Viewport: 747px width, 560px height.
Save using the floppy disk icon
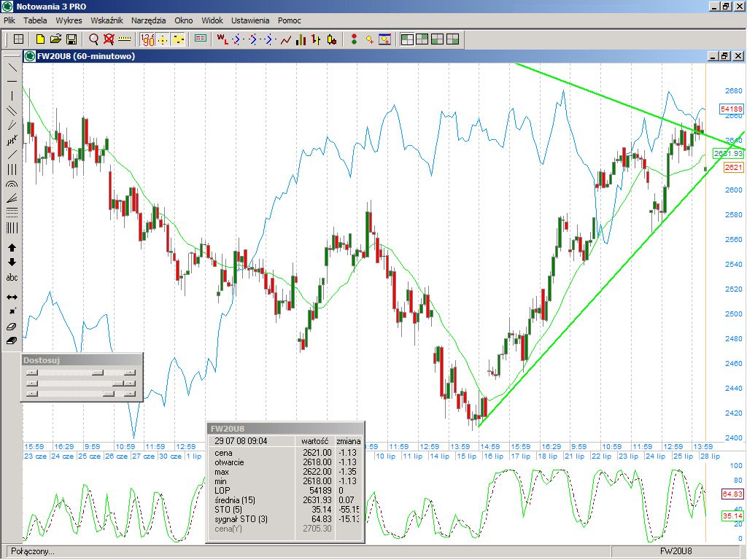pyautogui.click(x=71, y=39)
